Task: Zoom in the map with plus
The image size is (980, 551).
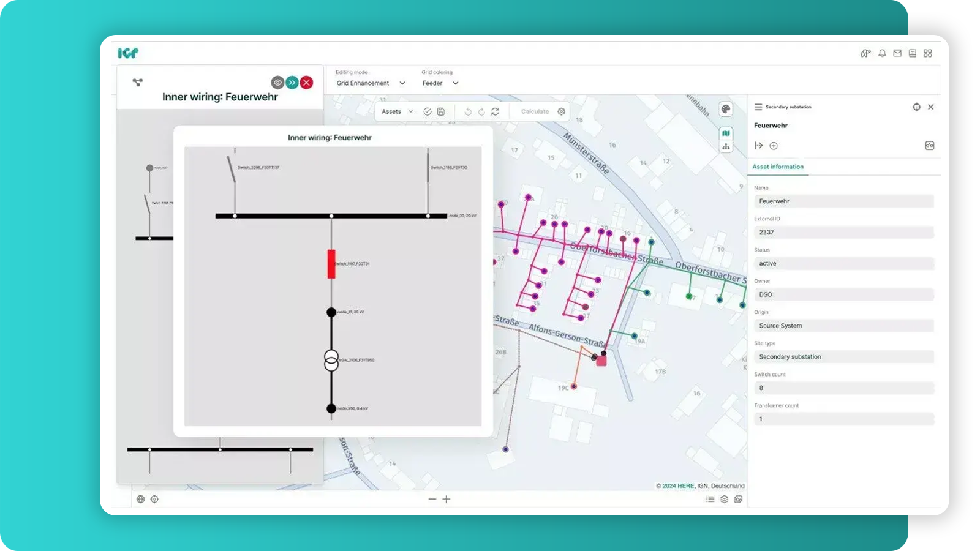Action: point(447,499)
